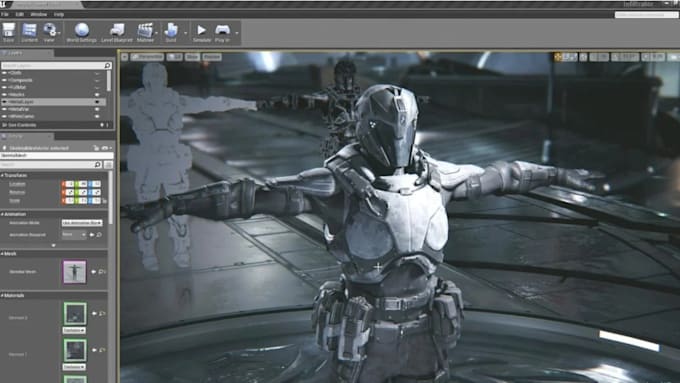This screenshot has width=680, height=383.
Task: Collapse the Animation section
Action: (x=2, y=214)
